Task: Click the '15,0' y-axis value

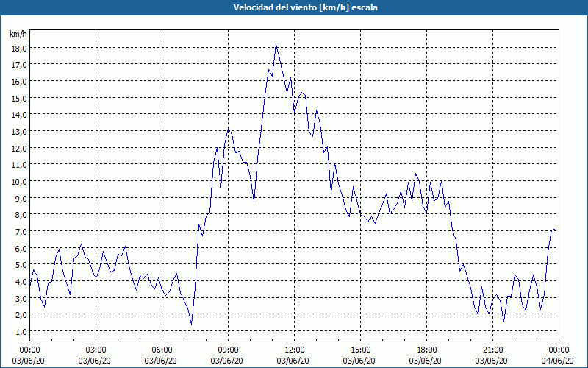Action: click(20, 98)
